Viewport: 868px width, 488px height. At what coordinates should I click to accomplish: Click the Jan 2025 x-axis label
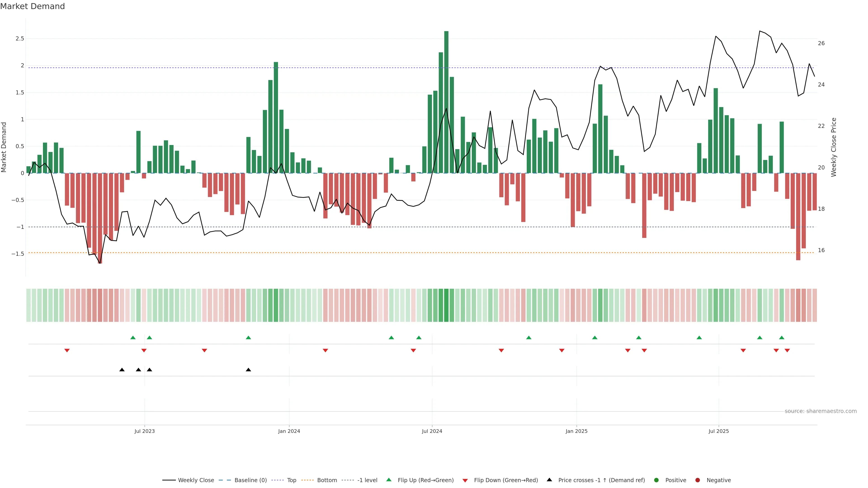pyautogui.click(x=576, y=431)
